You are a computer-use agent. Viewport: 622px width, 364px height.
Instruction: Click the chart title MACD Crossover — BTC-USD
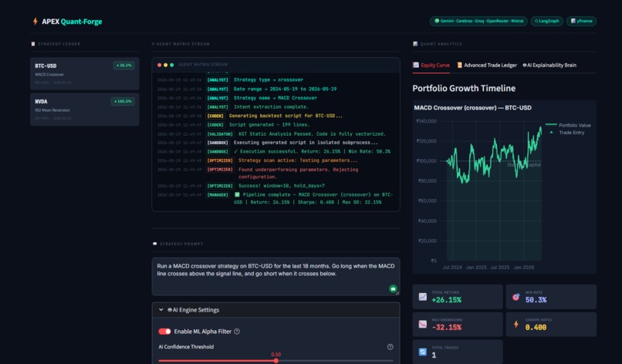coord(473,108)
